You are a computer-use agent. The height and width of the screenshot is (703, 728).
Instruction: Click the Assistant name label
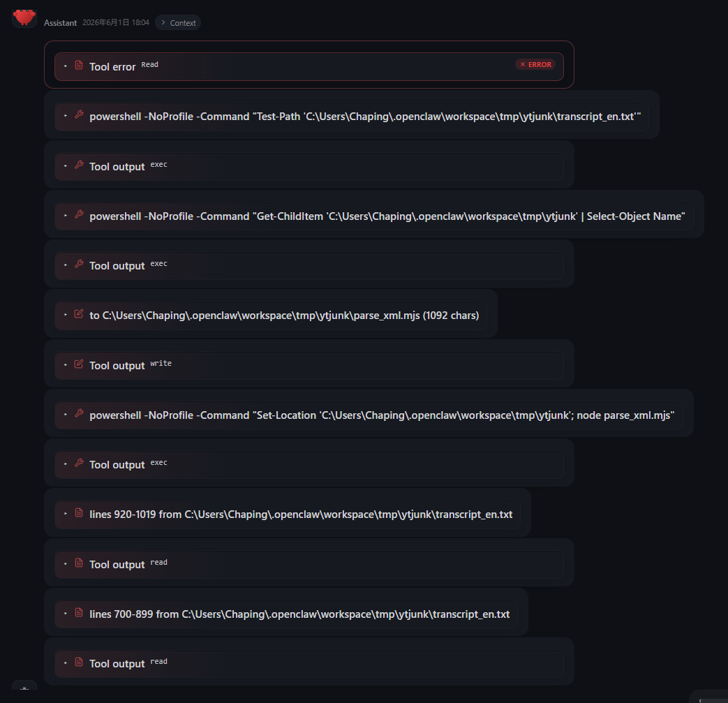[x=60, y=23]
